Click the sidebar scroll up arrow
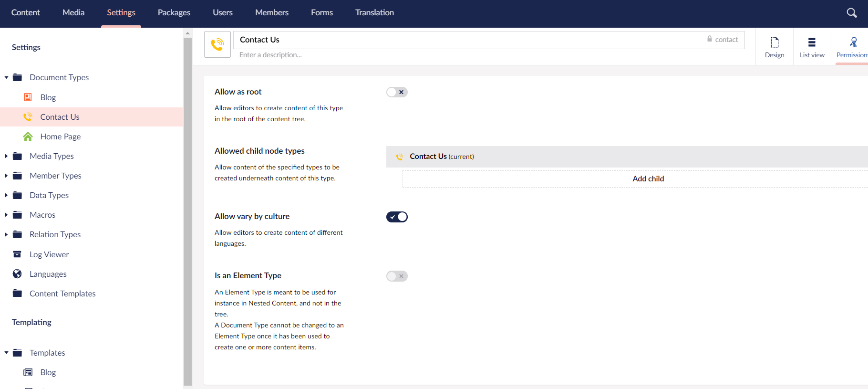This screenshot has width=868, height=389. (x=187, y=33)
